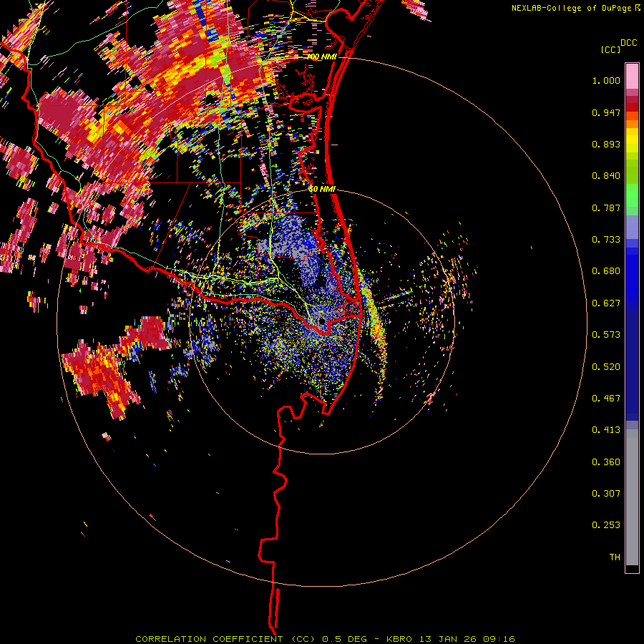
Task: Click the 0.253 scale value
Action: click(606, 525)
